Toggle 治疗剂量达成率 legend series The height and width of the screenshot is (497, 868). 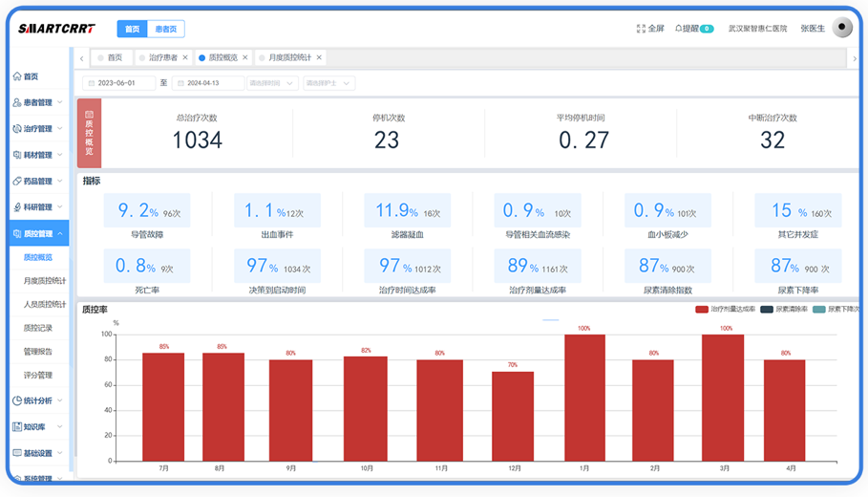coord(725,309)
